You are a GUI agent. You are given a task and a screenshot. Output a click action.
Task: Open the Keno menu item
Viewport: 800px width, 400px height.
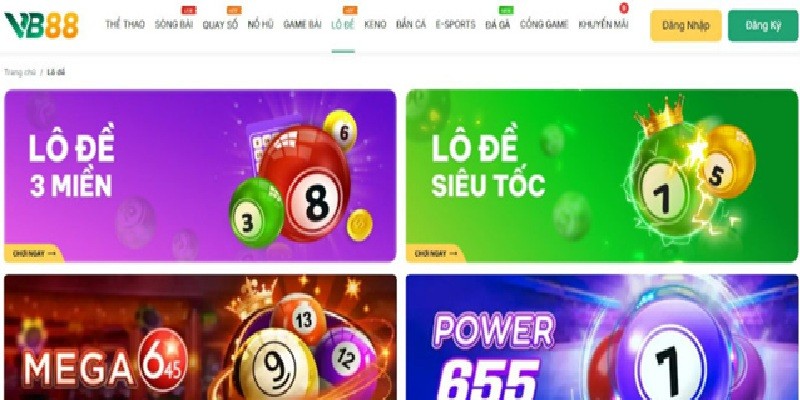[x=375, y=24]
